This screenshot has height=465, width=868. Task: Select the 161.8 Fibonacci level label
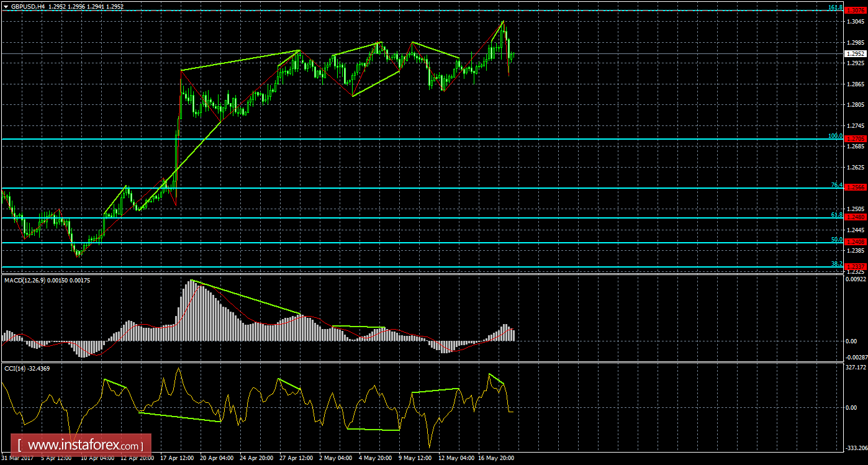835,7
